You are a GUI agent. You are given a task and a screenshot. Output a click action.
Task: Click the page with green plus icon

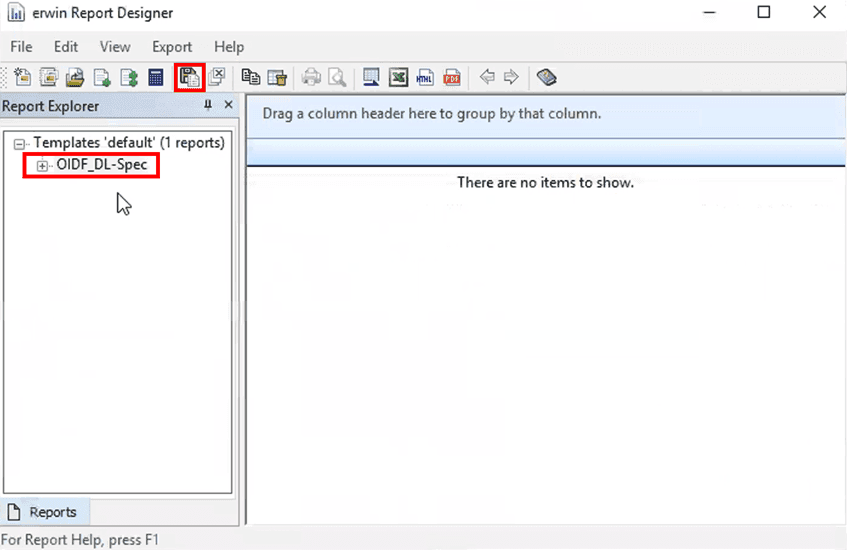click(x=102, y=77)
